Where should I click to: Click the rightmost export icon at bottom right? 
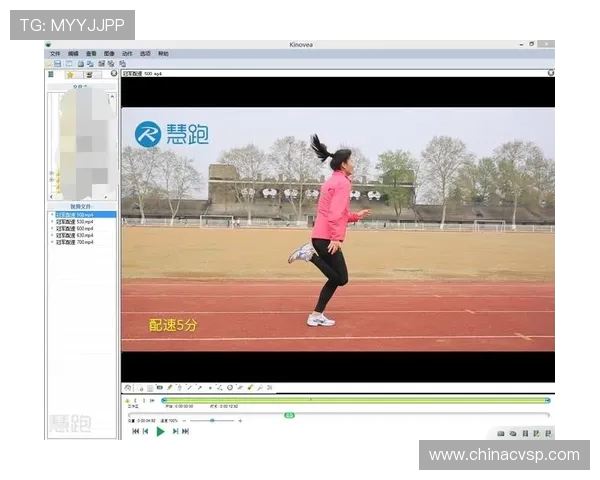[x=547, y=433]
